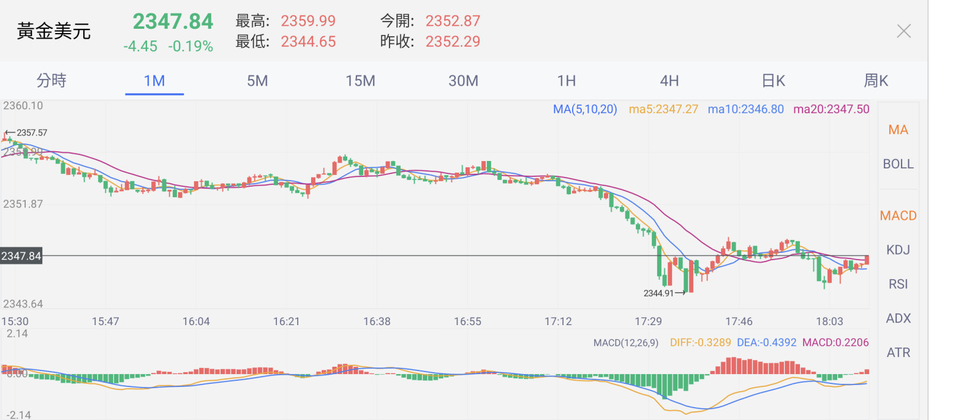Select the ATR indicator
Viewport: 980px width, 420px height.
[898, 353]
